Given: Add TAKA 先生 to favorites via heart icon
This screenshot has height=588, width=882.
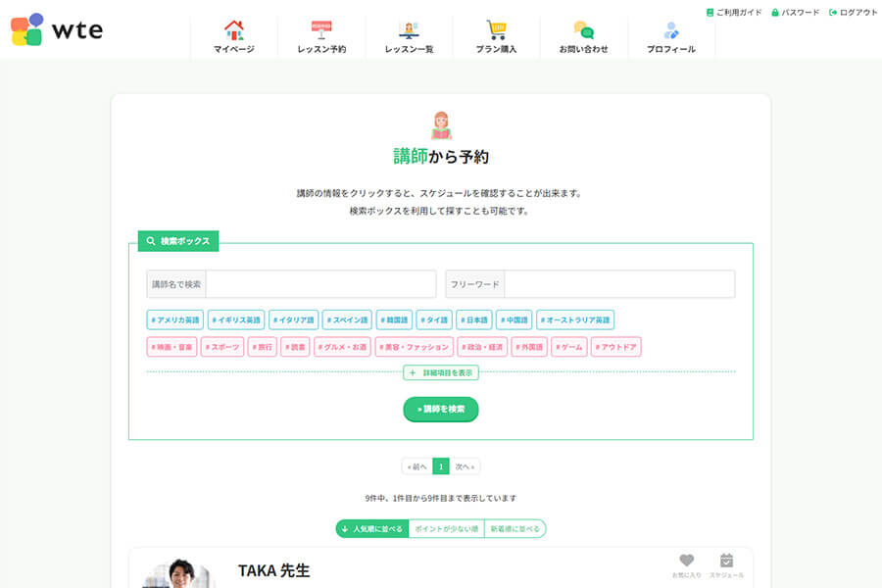Looking at the screenshot, I should (685, 561).
